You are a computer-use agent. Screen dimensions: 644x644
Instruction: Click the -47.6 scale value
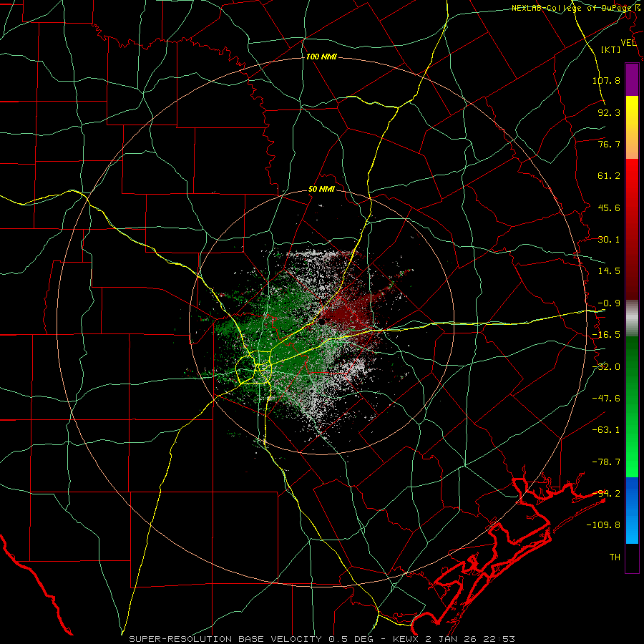tap(606, 399)
